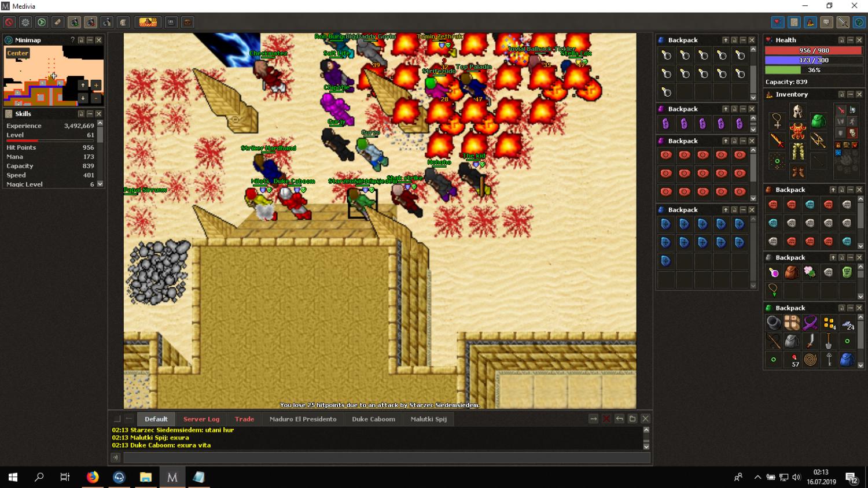
Task: Switch to the Server Log tab
Action: click(201, 419)
